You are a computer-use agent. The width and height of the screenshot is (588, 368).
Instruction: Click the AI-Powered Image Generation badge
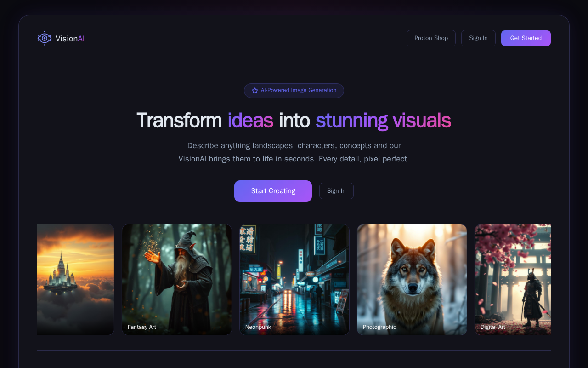click(x=294, y=91)
